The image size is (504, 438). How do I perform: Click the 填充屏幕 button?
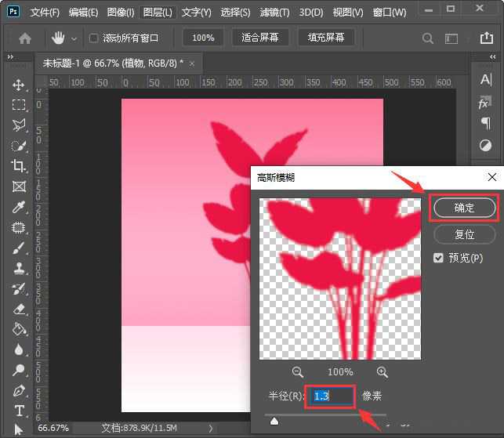pos(326,38)
